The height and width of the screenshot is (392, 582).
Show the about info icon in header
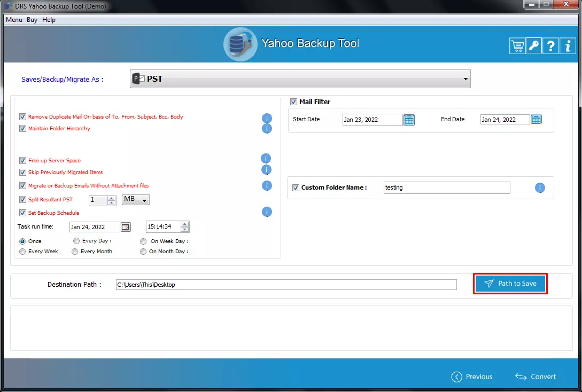coord(568,46)
